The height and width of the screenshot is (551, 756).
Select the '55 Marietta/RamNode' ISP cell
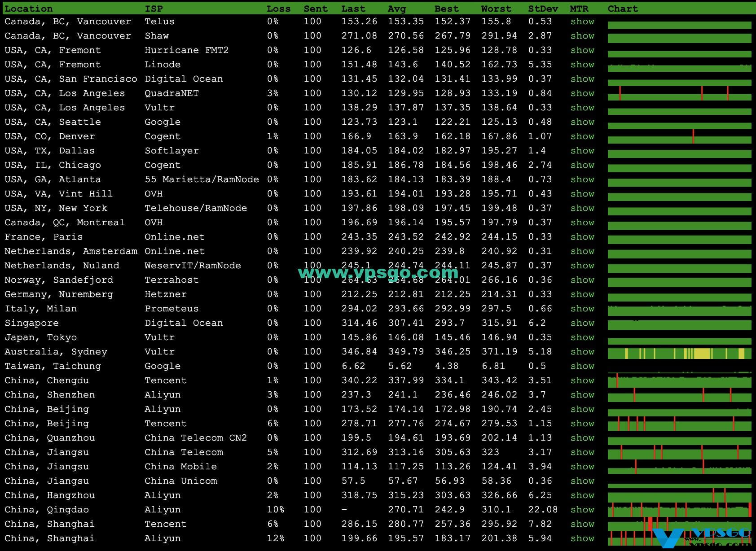click(202, 179)
